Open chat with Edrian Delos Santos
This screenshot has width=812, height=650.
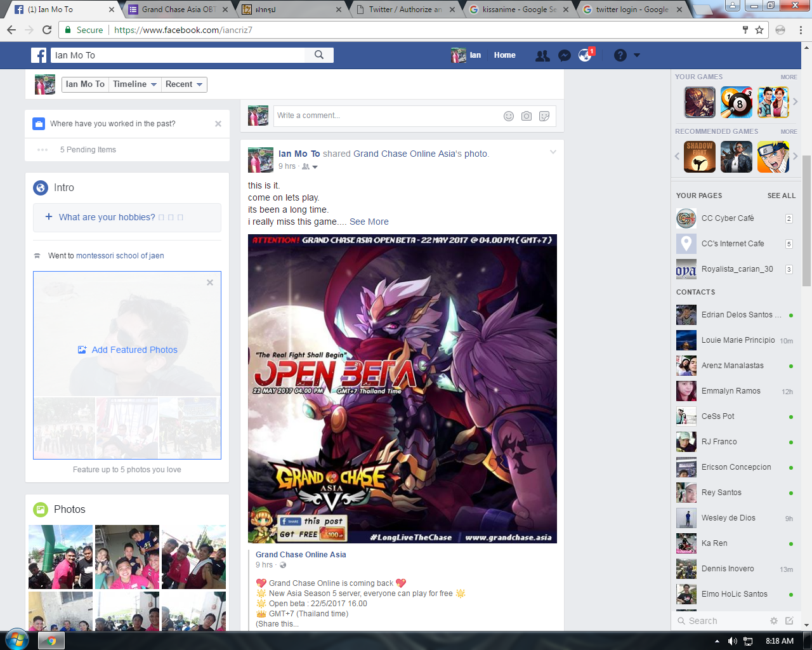[x=736, y=315]
